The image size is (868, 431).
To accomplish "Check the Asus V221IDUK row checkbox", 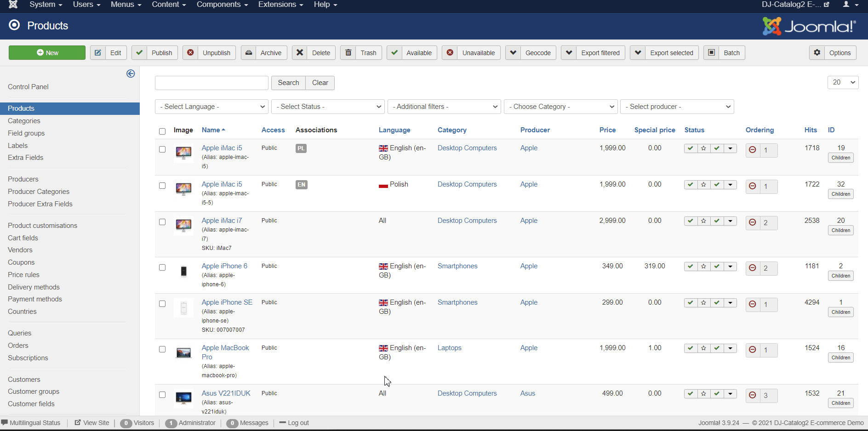I will (x=162, y=395).
